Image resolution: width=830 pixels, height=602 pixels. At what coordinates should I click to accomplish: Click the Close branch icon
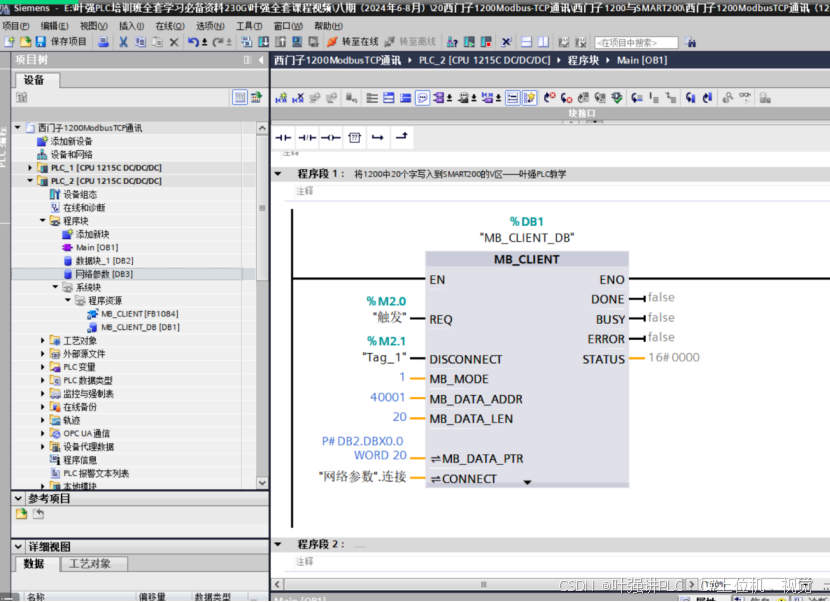click(401, 138)
